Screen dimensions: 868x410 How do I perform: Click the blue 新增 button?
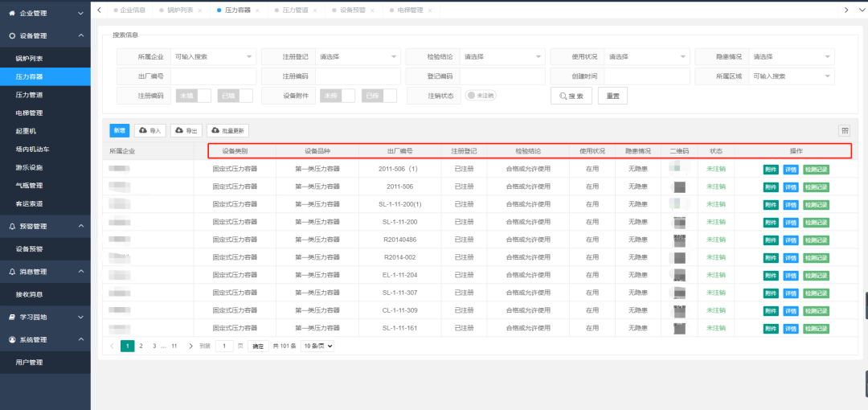tap(119, 130)
